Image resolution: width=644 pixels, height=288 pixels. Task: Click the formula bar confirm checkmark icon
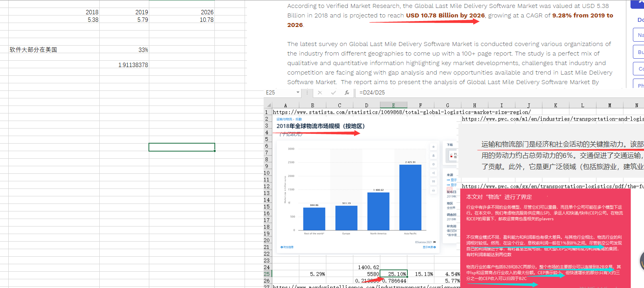point(334,92)
